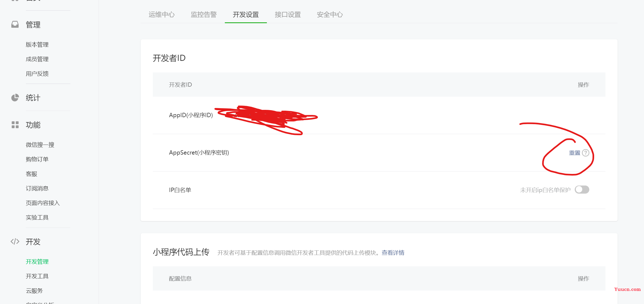This screenshot has width=644, height=304.
Task: Open 订阅消息 in the sidebar
Action: 37,188
